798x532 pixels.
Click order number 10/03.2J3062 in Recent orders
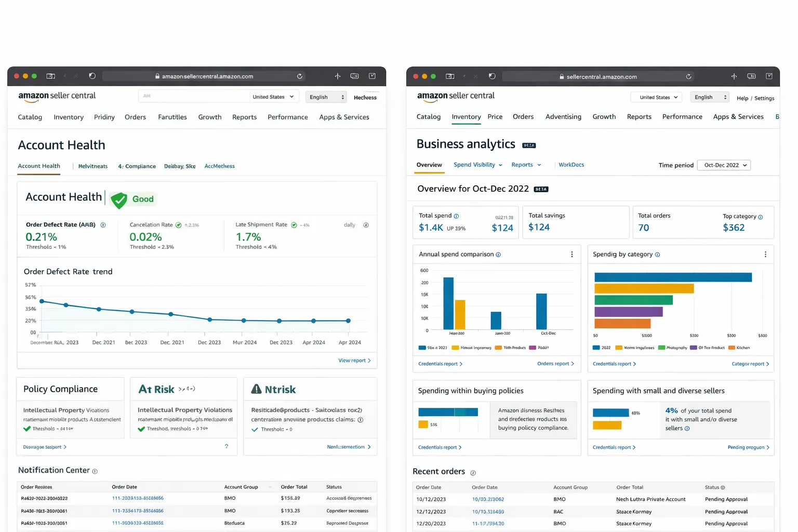pyautogui.click(x=488, y=499)
